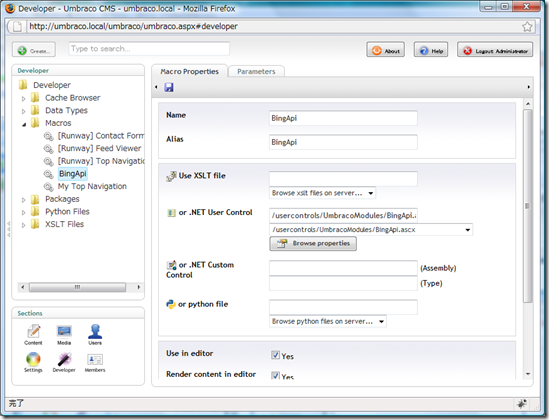This screenshot has width=549, height=420.
Task: Collapse the Macros tree node
Action: pos(24,124)
